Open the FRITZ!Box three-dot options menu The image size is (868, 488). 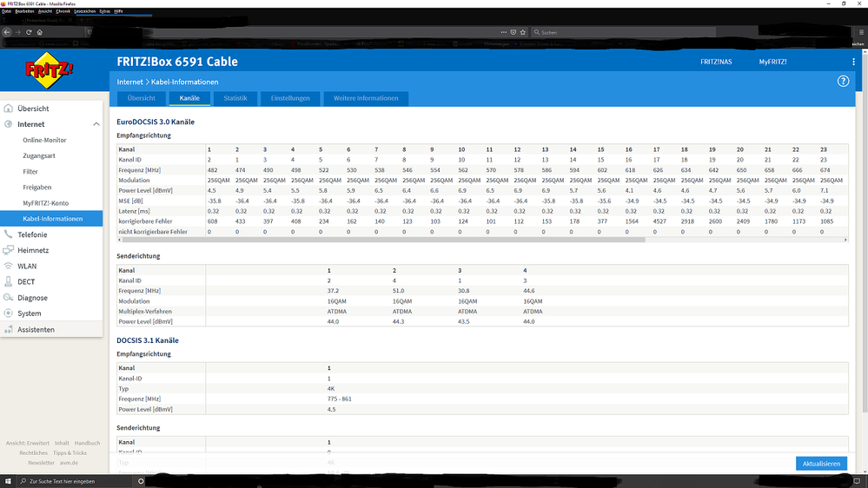point(853,62)
